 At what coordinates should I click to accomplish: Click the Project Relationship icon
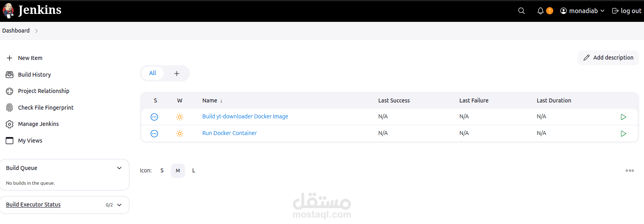tap(10, 91)
